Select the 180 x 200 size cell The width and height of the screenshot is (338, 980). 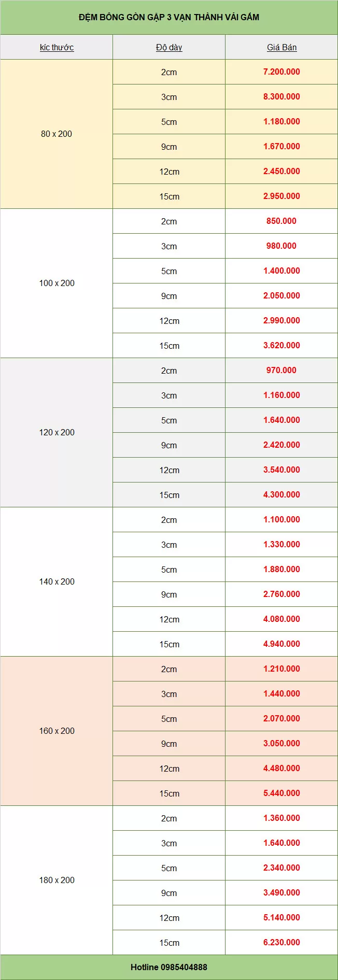pyautogui.click(x=57, y=880)
